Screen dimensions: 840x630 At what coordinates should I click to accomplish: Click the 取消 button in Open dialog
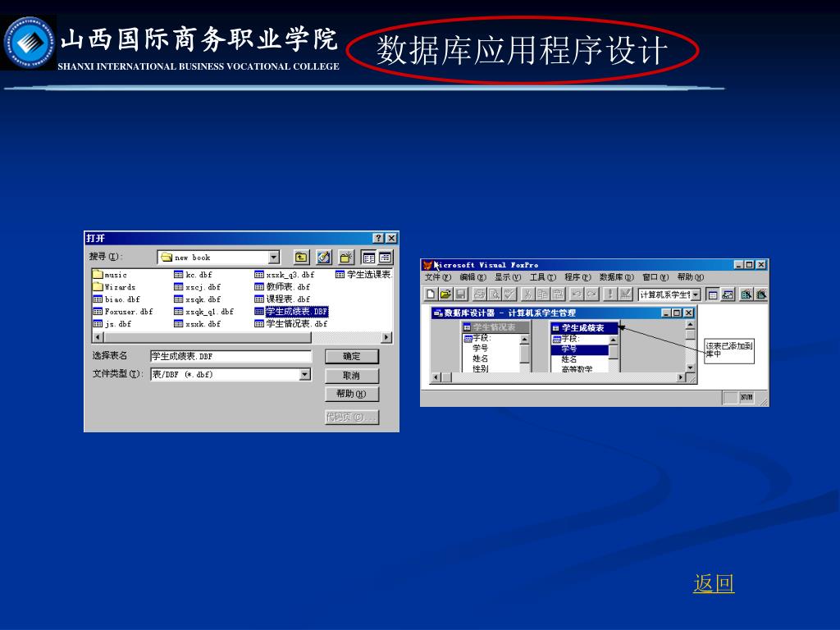352,376
